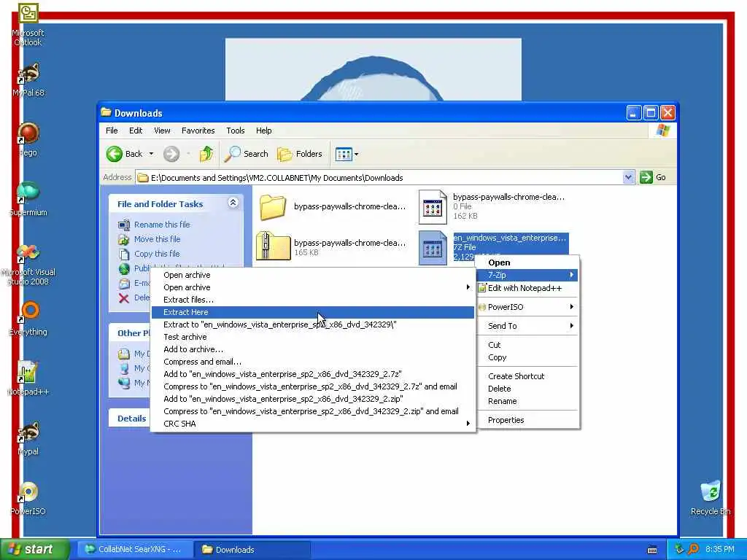Image resolution: width=747 pixels, height=560 pixels.
Task: Open the Favorites menu
Action: click(198, 131)
